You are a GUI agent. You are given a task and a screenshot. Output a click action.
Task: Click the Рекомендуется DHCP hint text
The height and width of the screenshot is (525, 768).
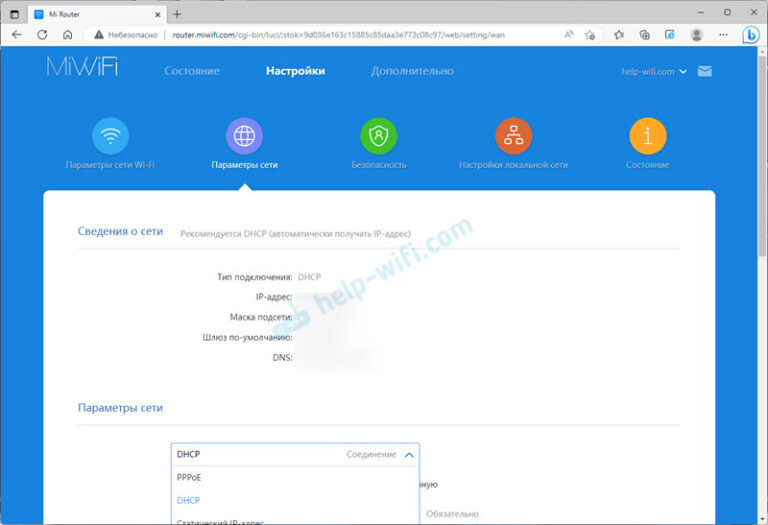[x=295, y=234]
